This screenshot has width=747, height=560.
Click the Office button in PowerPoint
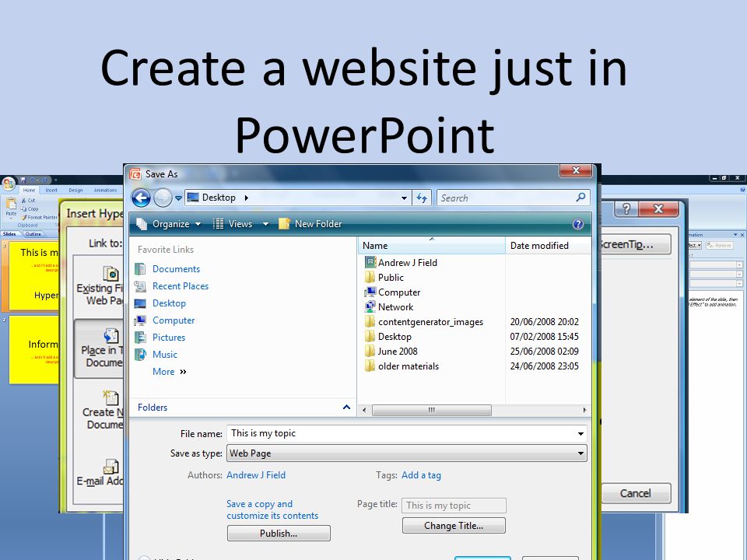9,184
